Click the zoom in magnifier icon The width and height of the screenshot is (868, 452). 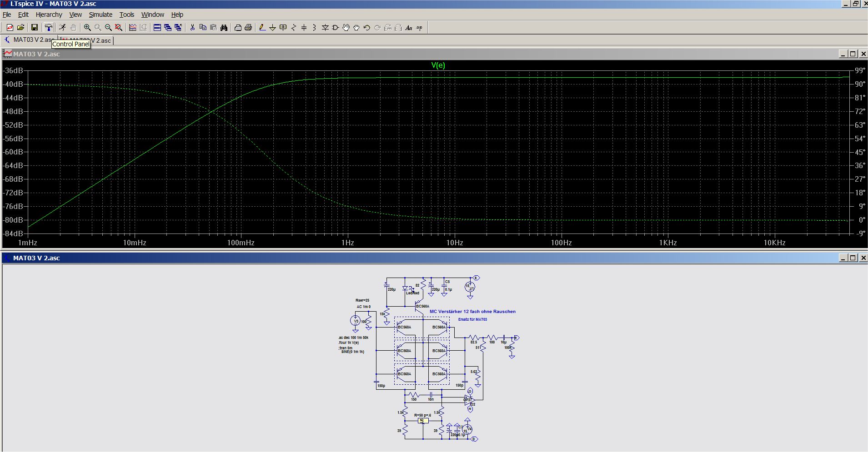(87, 28)
